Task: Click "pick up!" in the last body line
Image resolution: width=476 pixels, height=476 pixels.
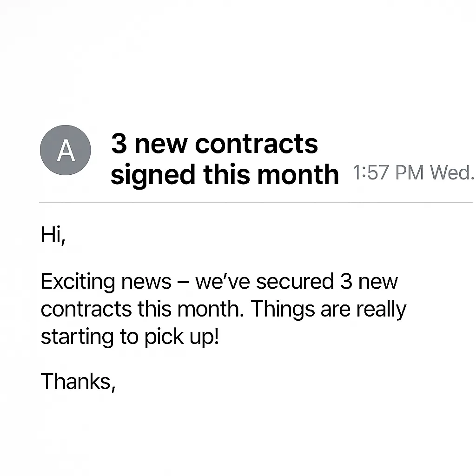Action: [x=181, y=337]
